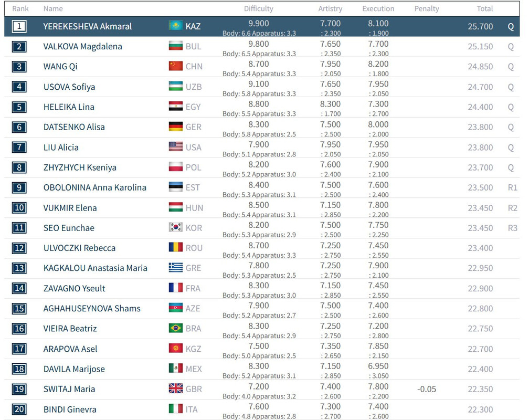This screenshot has height=420, width=529.
Task: Click DAVILA's execution score 6.950
Action: click(378, 366)
